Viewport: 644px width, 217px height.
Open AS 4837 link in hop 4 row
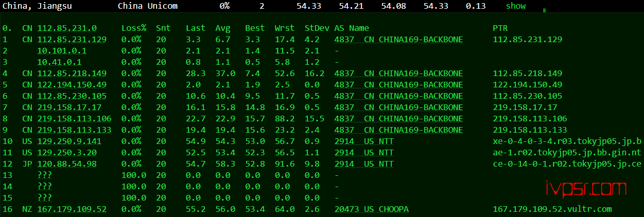(398, 73)
